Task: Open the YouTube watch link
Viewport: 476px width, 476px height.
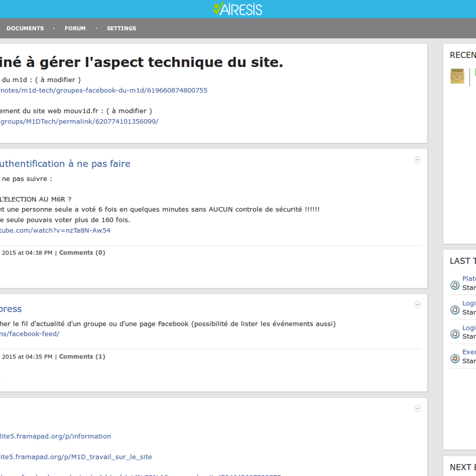Action: (x=55, y=230)
